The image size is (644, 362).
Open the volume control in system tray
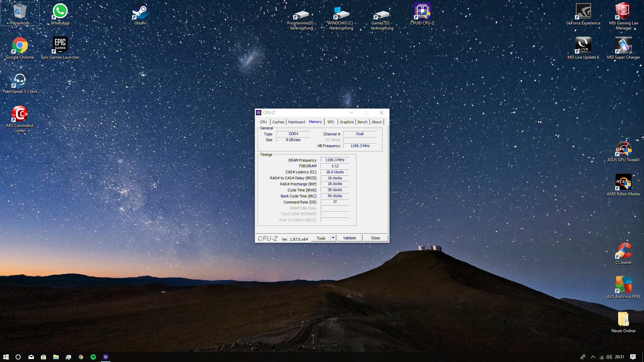coord(609,357)
